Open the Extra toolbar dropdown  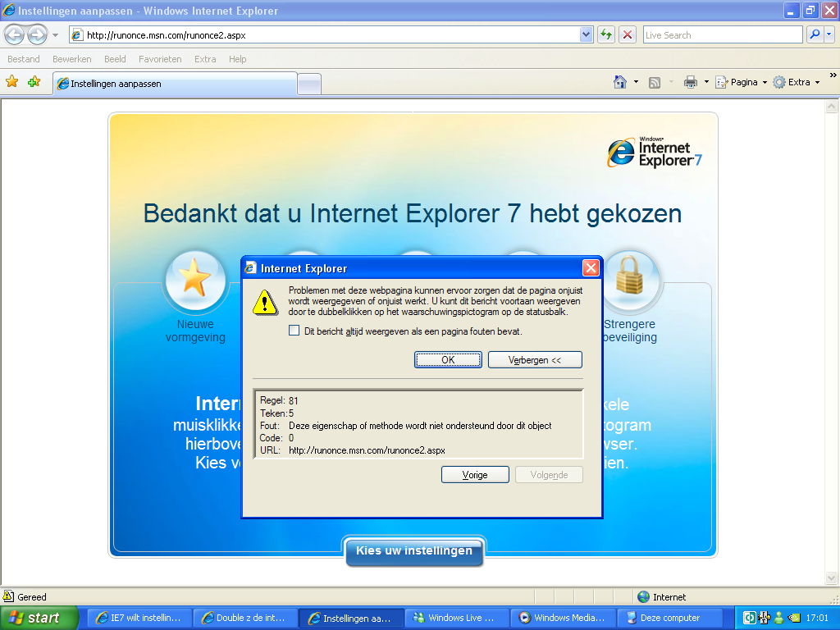pos(797,82)
